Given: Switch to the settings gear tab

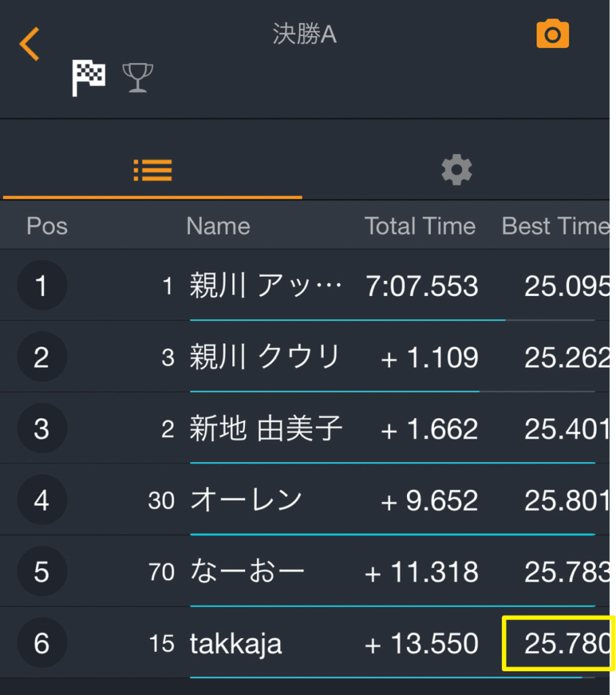Looking at the screenshot, I should pos(457,170).
